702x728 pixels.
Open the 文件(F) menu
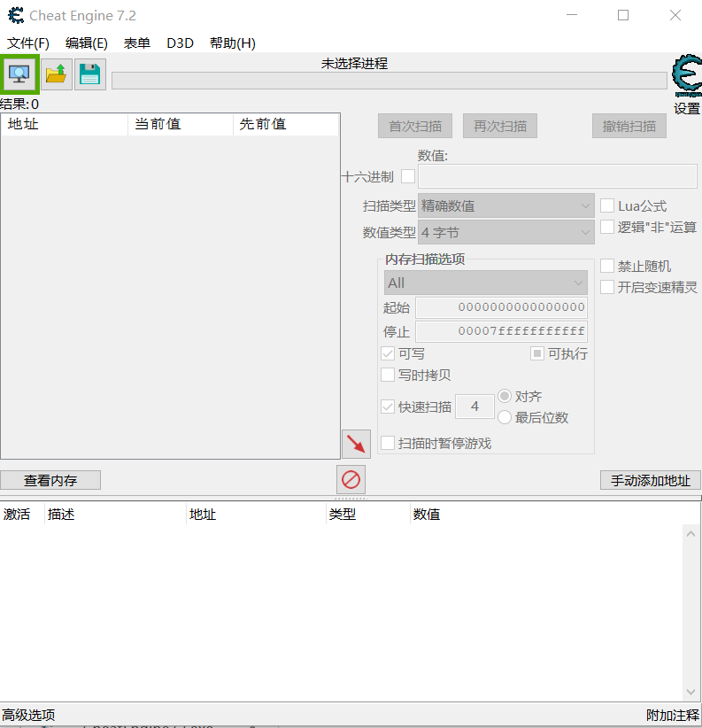tap(28, 43)
